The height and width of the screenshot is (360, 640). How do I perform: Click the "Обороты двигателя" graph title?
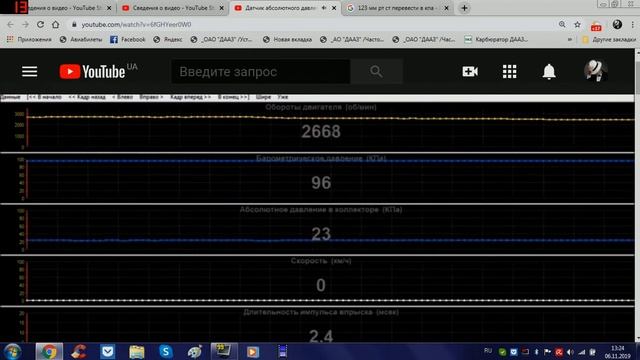321,107
